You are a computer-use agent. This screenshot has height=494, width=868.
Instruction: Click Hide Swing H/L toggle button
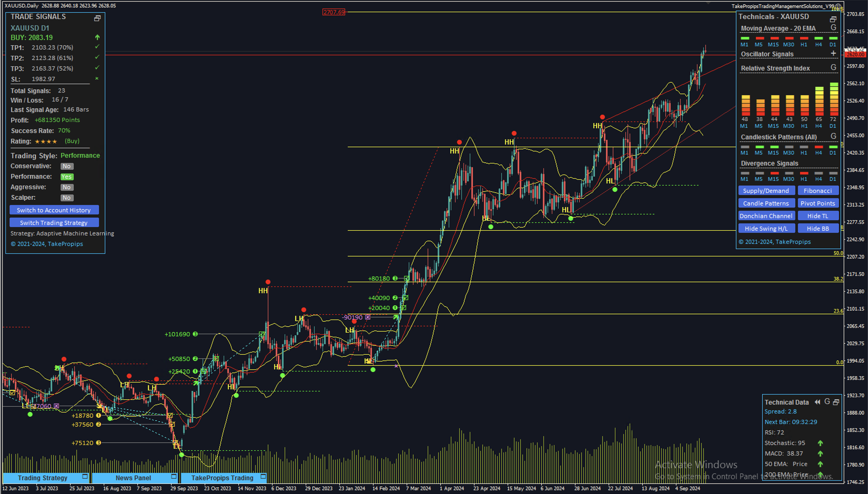click(x=766, y=229)
